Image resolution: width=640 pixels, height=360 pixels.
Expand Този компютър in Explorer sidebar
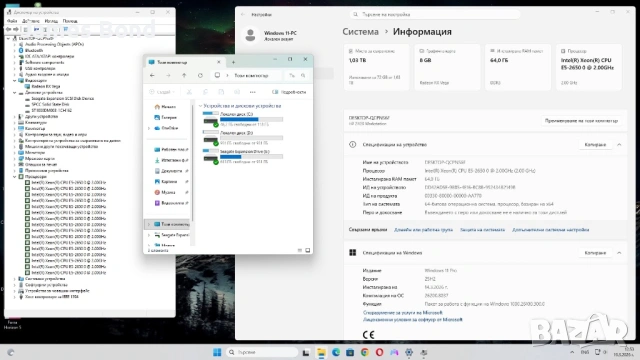click(x=149, y=224)
